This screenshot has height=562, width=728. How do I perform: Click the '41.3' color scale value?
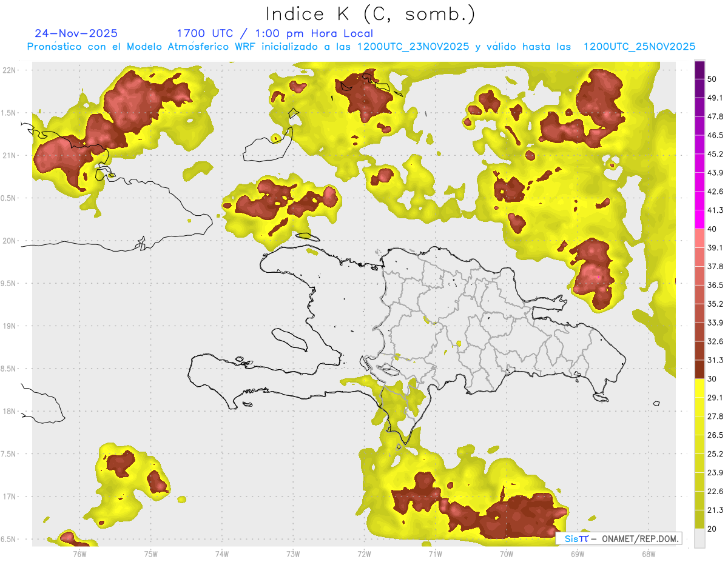pos(715,210)
